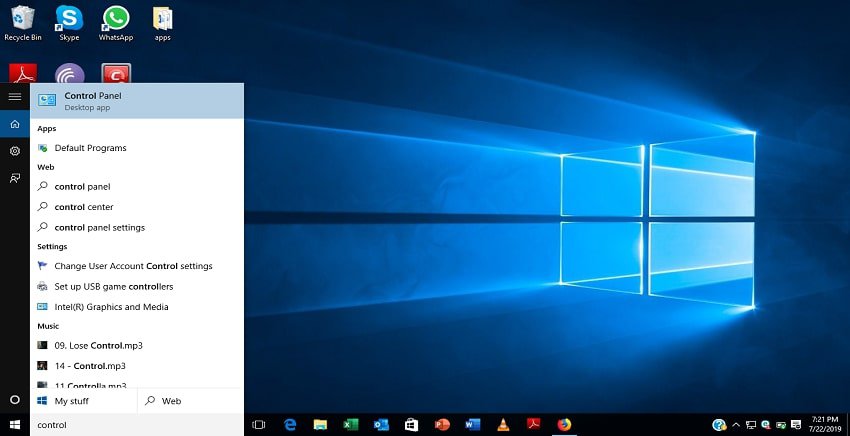Open Set up USB game controllers
This screenshot has height=436, width=850.
[x=137, y=286]
